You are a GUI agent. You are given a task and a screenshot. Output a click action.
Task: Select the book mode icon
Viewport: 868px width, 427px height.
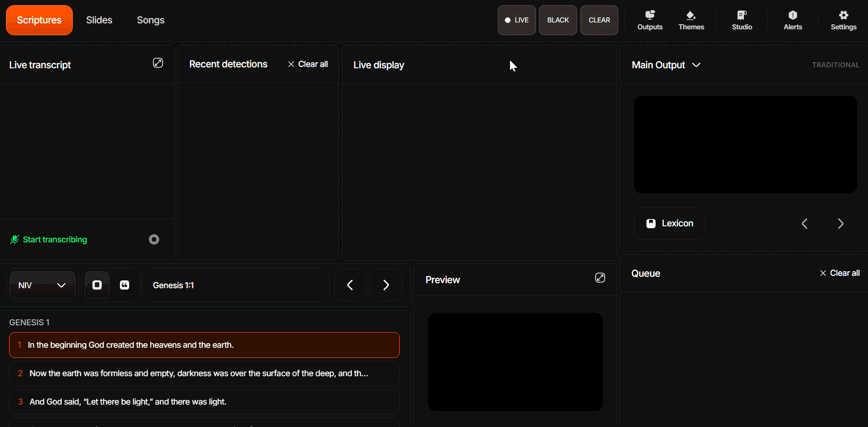coord(97,285)
